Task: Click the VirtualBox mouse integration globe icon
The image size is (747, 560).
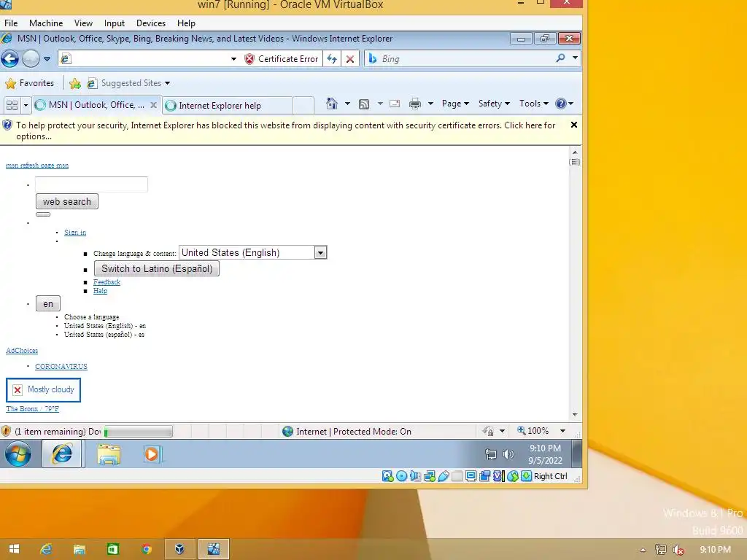Action: tap(513, 475)
